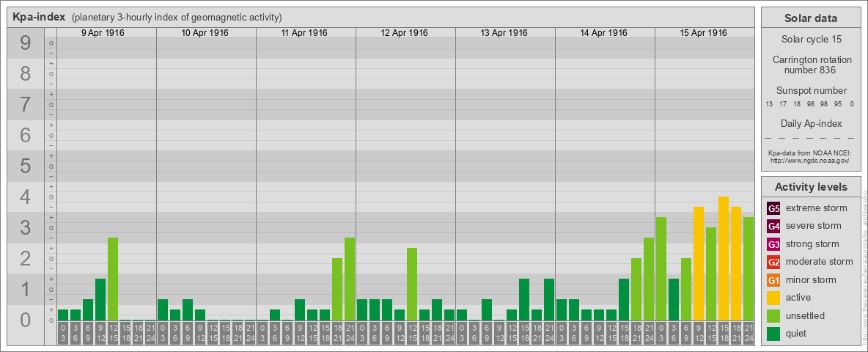
Task: Click the unsettled legend label
Action: click(x=805, y=315)
